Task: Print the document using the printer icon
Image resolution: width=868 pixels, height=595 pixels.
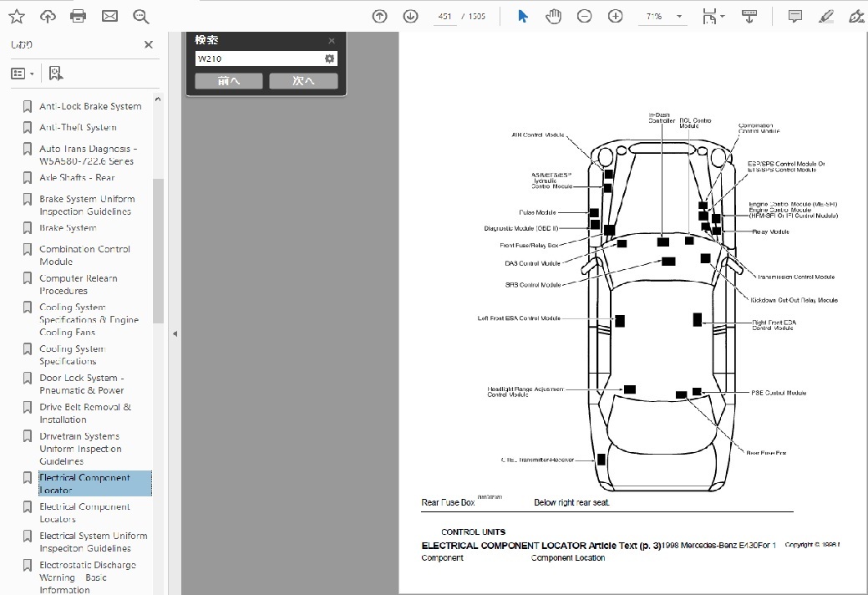Action: 79,16
